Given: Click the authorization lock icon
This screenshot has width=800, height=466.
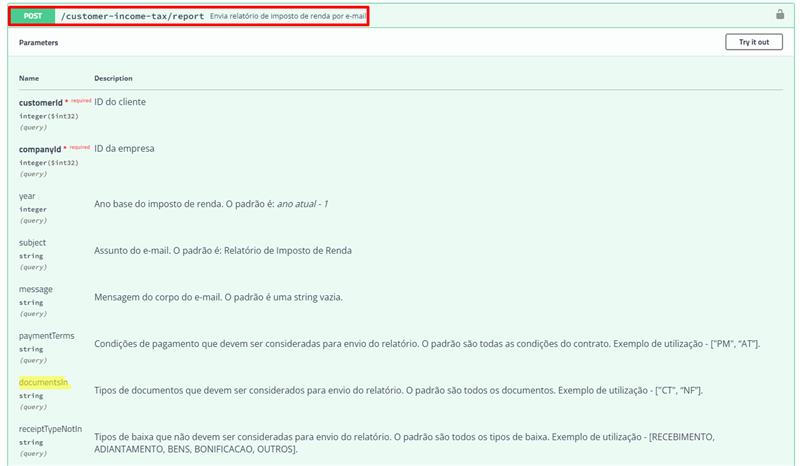Looking at the screenshot, I should coord(780,14).
